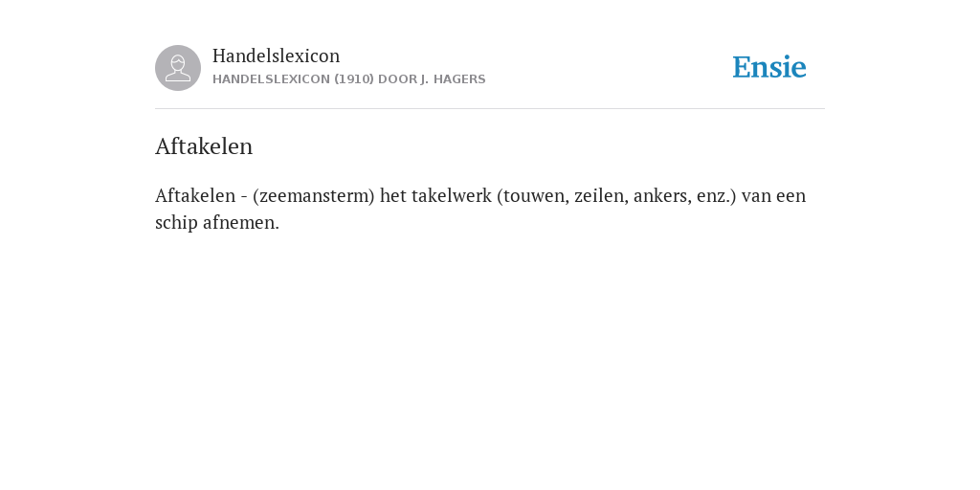Click the word afnemen ending the definition
This screenshot has width=980, height=490.
pos(238,222)
